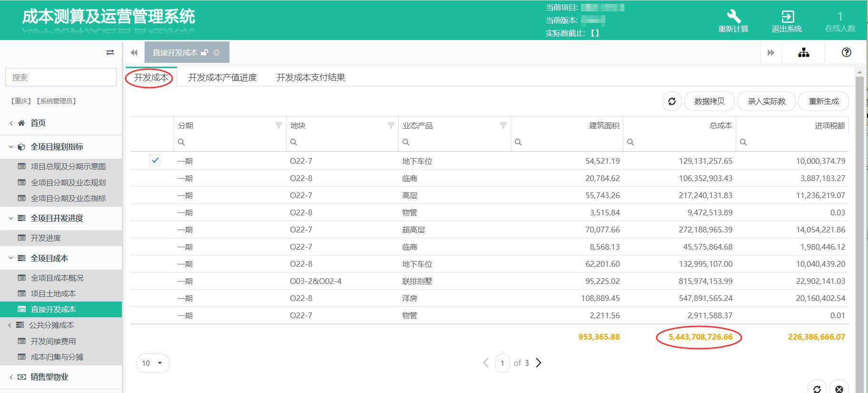Image resolution: width=868 pixels, height=393 pixels.
Task: Open the 地块 column filter funnel
Action: click(391, 125)
